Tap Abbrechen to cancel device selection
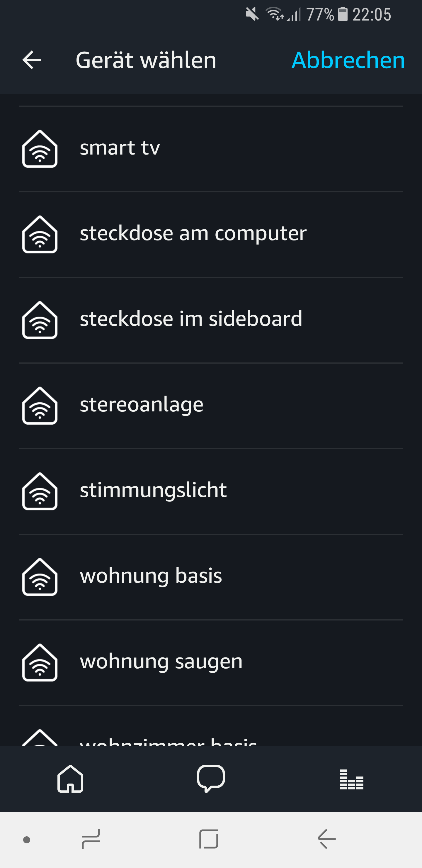This screenshot has width=422, height=868. 348,60
